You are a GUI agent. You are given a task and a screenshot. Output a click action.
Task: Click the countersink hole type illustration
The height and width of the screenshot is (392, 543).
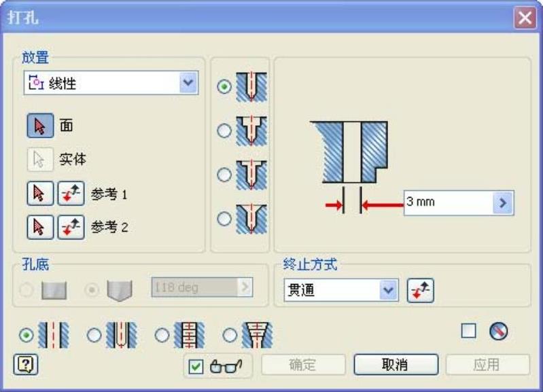click(251, 219)
